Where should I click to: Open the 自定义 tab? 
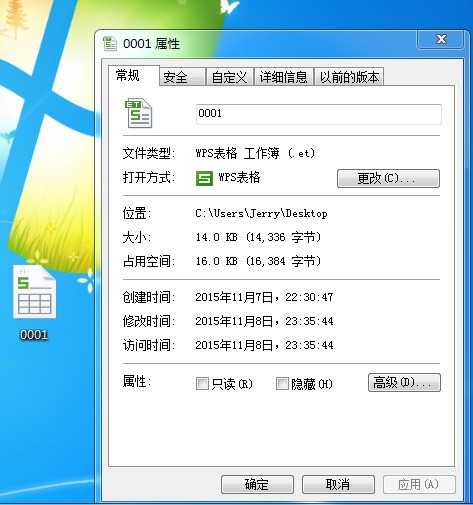(x=229, y=77)
